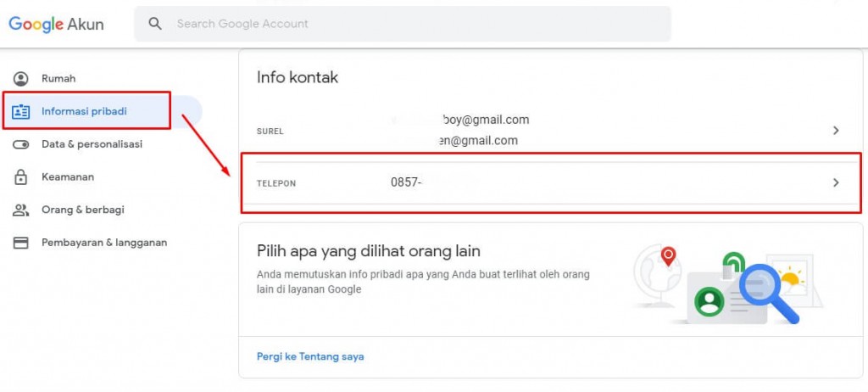Expand the Surel row chevron
This screenshot has height=392, width=868.
836,131
